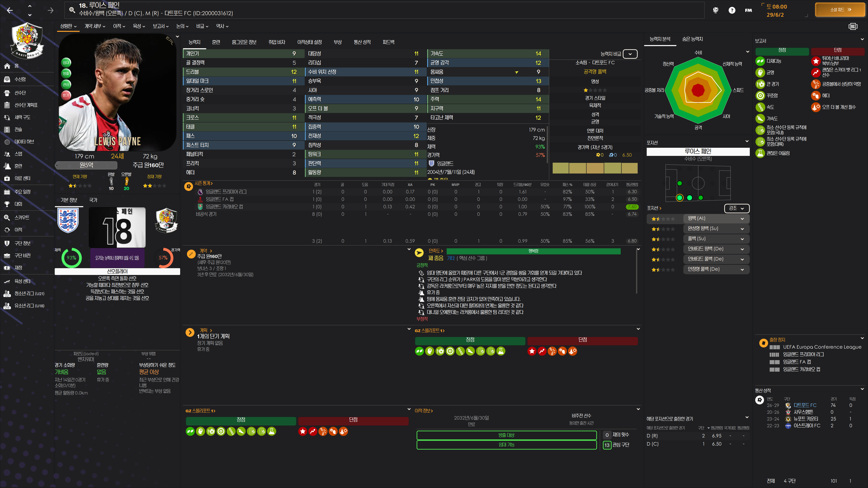Screen dimensions: 868x488
Task: Click the 시즌 통계 round icon
Action: (188, 186)
